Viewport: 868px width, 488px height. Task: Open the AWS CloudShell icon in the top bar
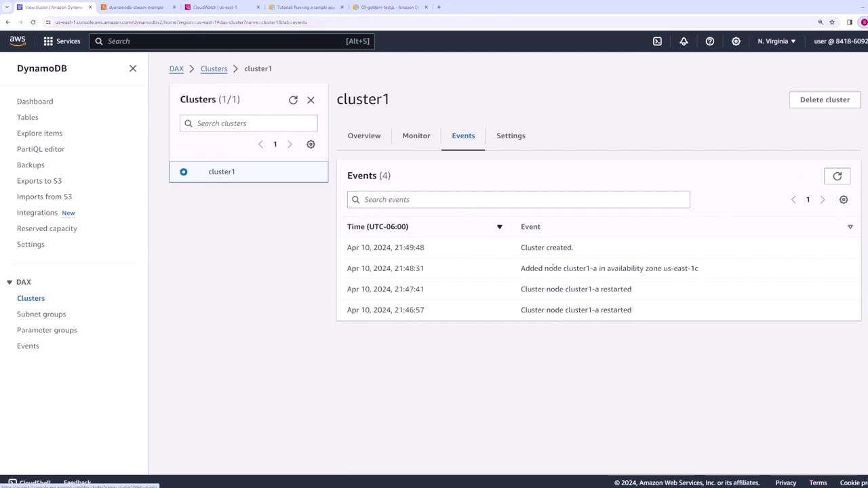(x=657, y=41)
